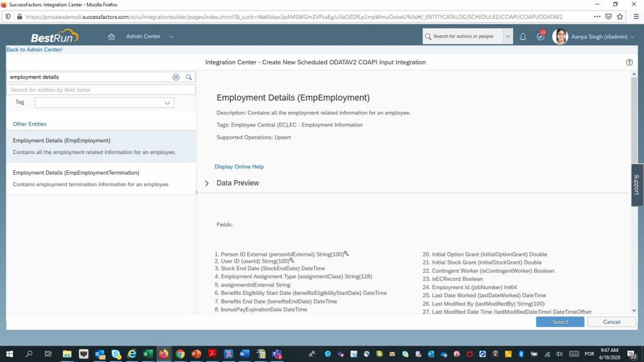Open PowerPoint from the taskbar

pyautogui.click(x=196, y=354)
